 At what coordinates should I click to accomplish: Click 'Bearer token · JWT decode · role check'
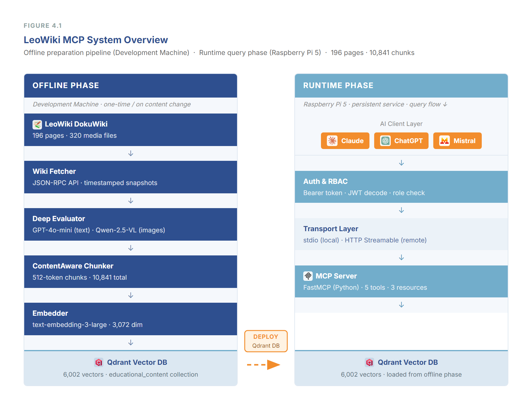[x=364, y=193]
